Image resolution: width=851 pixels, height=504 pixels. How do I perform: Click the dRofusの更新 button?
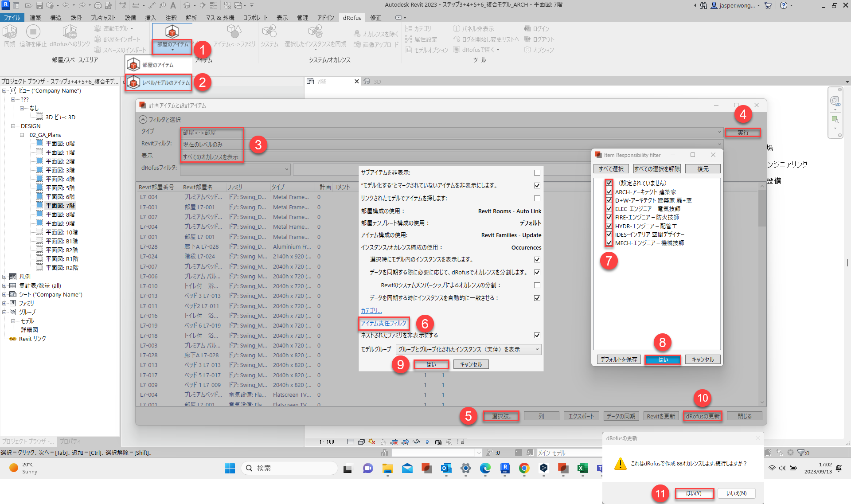(703, 416)
